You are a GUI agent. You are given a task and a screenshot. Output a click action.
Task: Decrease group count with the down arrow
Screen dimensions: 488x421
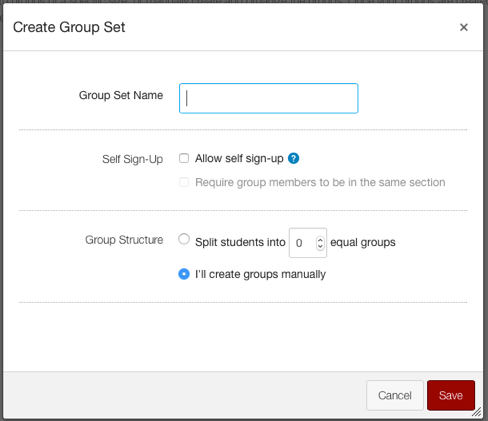point(320,247)
